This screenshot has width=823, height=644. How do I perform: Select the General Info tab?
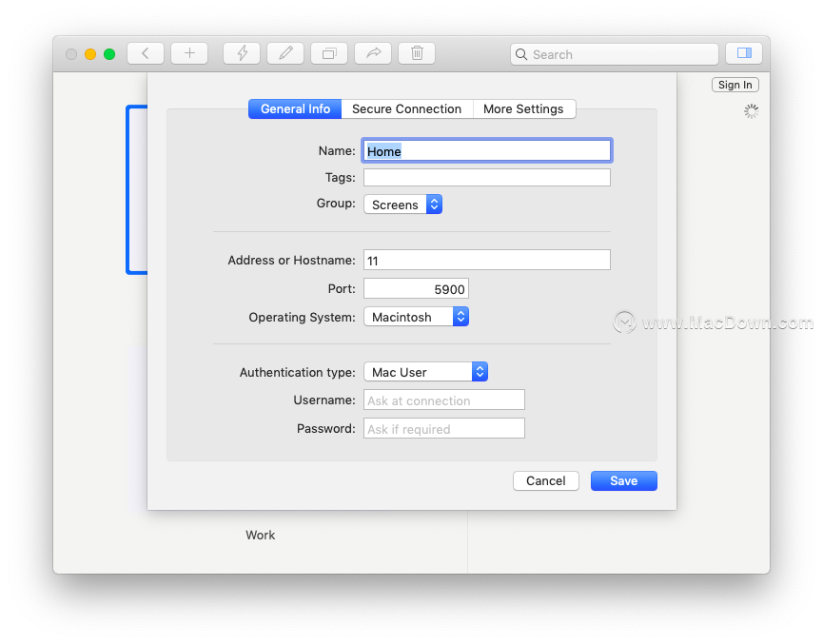[295, 109]
